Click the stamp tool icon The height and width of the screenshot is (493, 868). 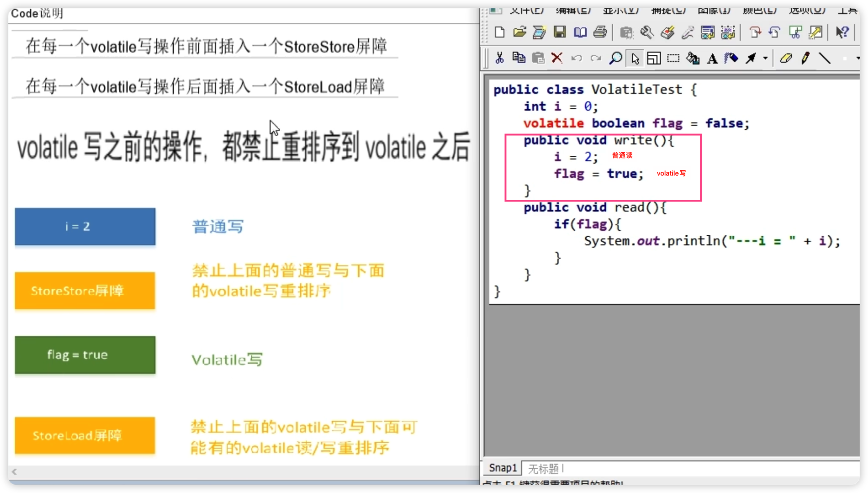pos(667,32)
